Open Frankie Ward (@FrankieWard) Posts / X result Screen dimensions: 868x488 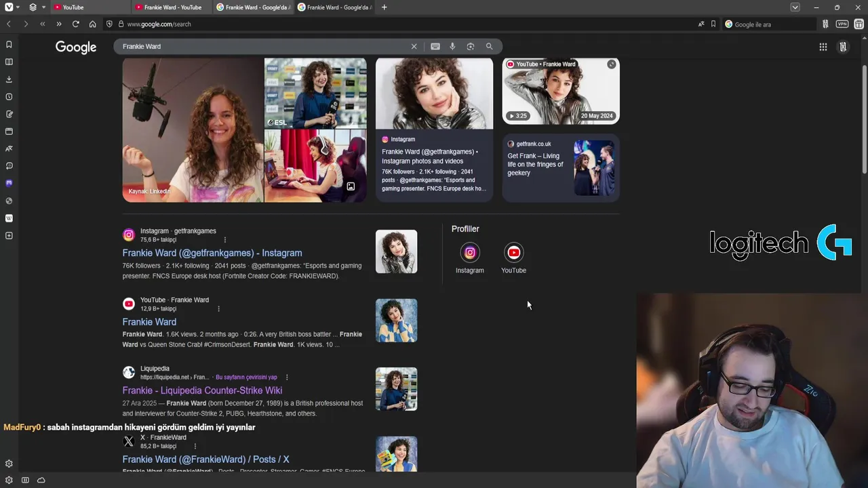point(205,460)
